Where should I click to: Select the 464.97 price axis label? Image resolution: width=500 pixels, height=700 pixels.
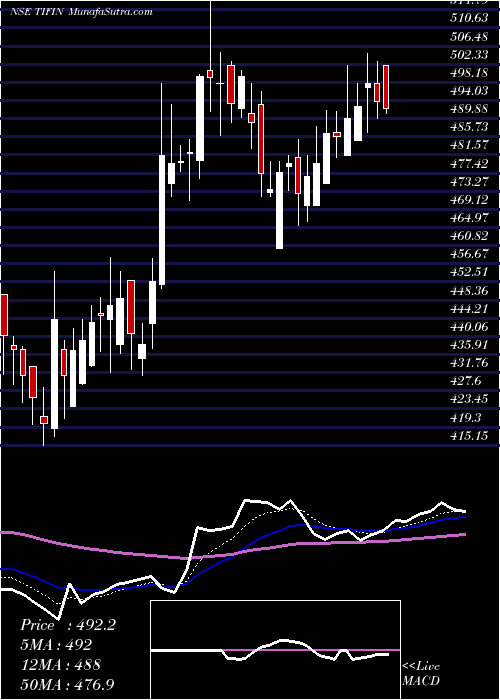[x=469, y=218]
